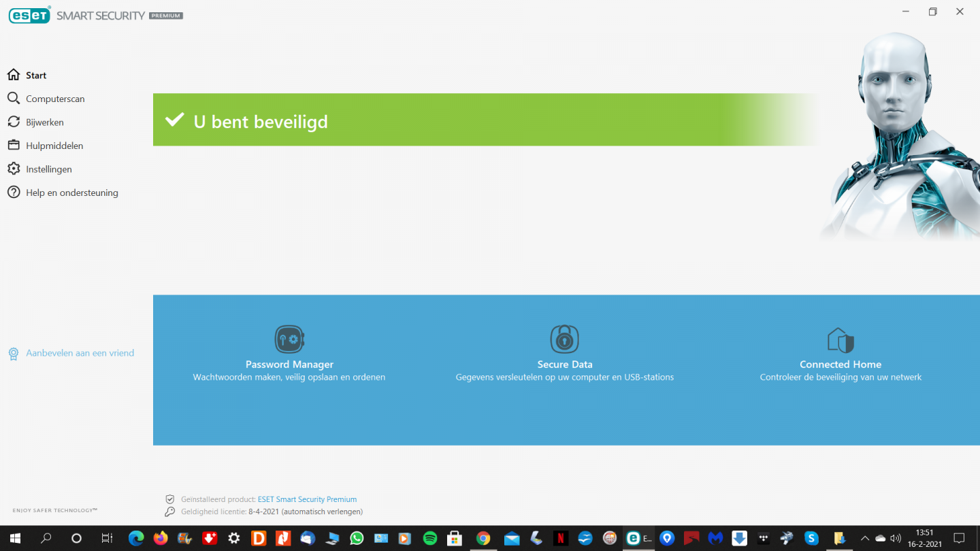The width and height of the screenshot is (980, 551).
Task: Open the Computerscan section
Action: [x=55, y=99]
